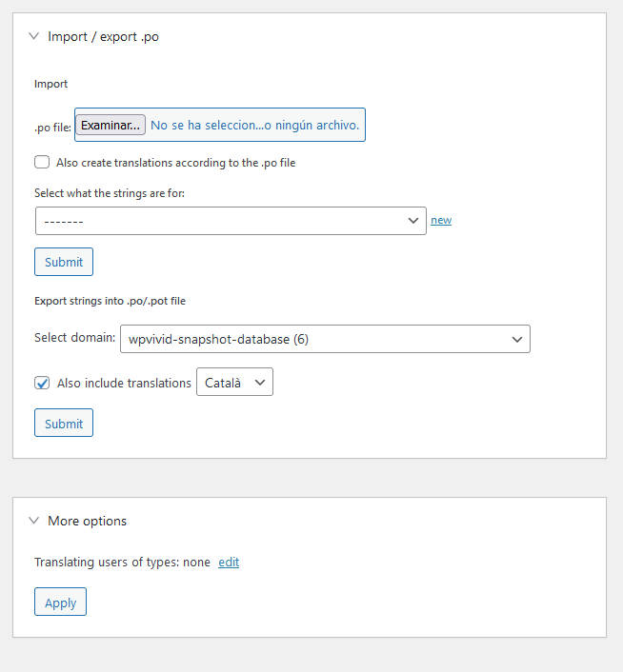Collapse the More options section chevron
This screenshot has width=623, height=672.
34,521
